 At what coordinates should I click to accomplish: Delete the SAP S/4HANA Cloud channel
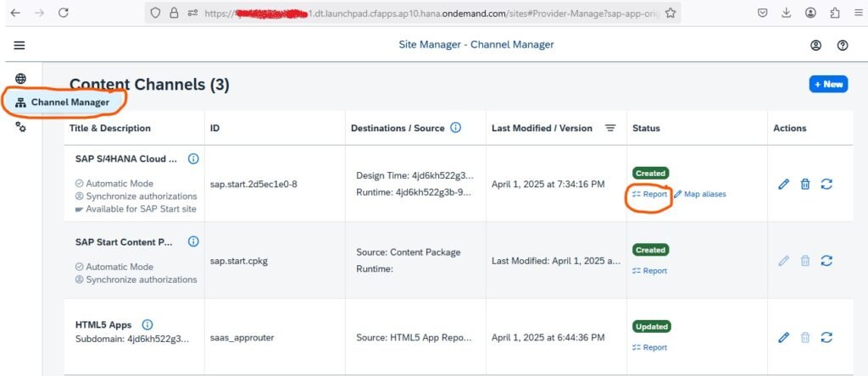point(805,184)
